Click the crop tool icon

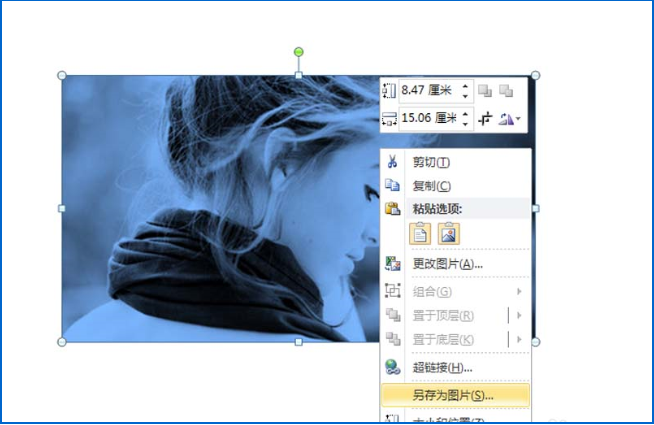point(485,119)
